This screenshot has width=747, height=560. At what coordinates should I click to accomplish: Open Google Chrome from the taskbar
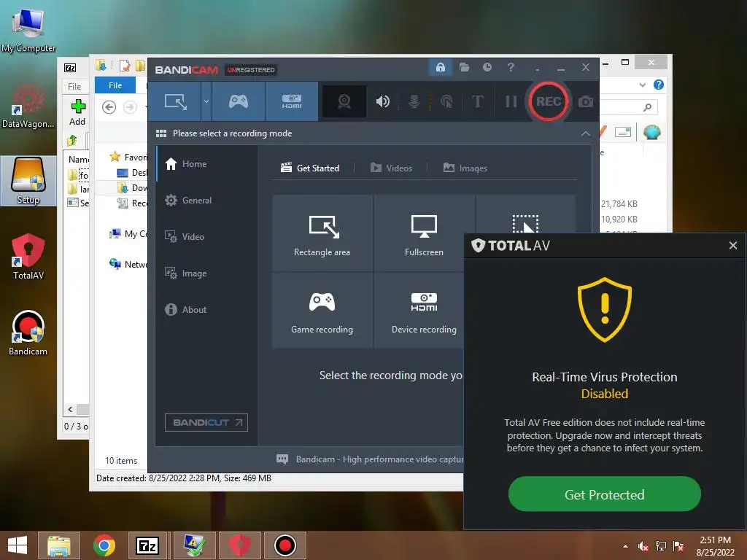coord(104,545)
